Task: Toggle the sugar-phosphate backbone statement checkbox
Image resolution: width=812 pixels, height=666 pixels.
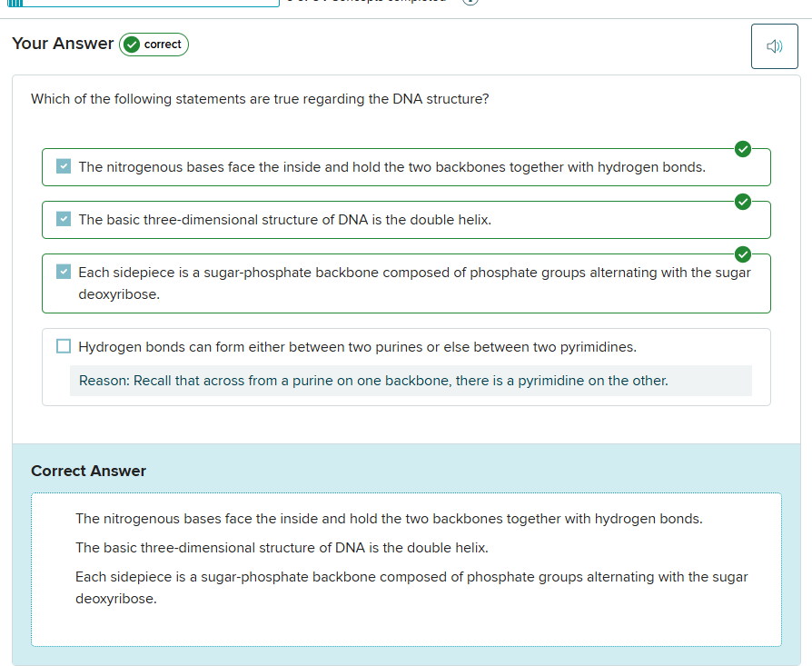Action: [64, 272]
